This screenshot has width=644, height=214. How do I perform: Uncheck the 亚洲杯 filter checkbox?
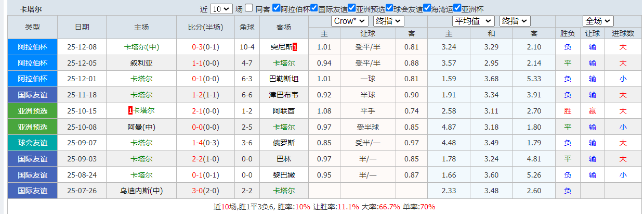click(457, 8)
